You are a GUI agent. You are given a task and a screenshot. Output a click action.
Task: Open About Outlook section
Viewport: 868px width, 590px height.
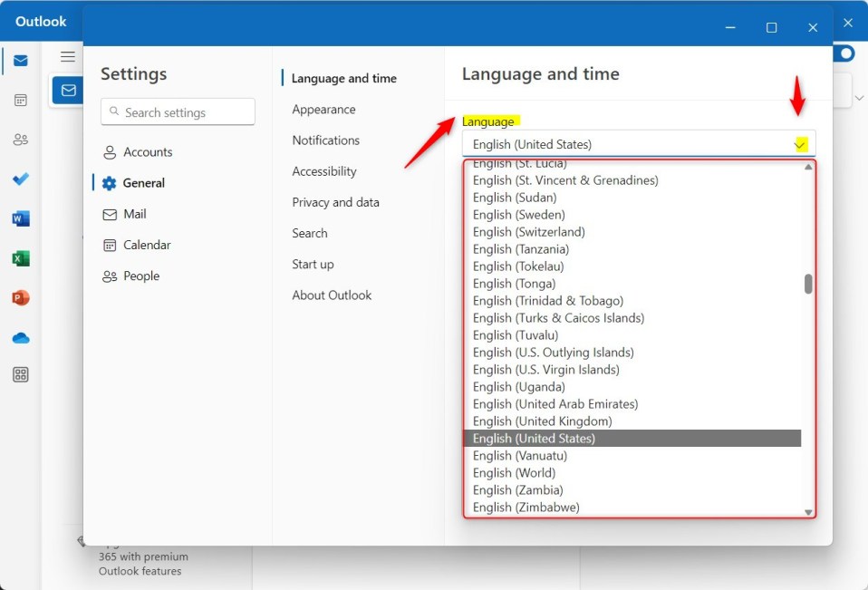click(332, 295)
